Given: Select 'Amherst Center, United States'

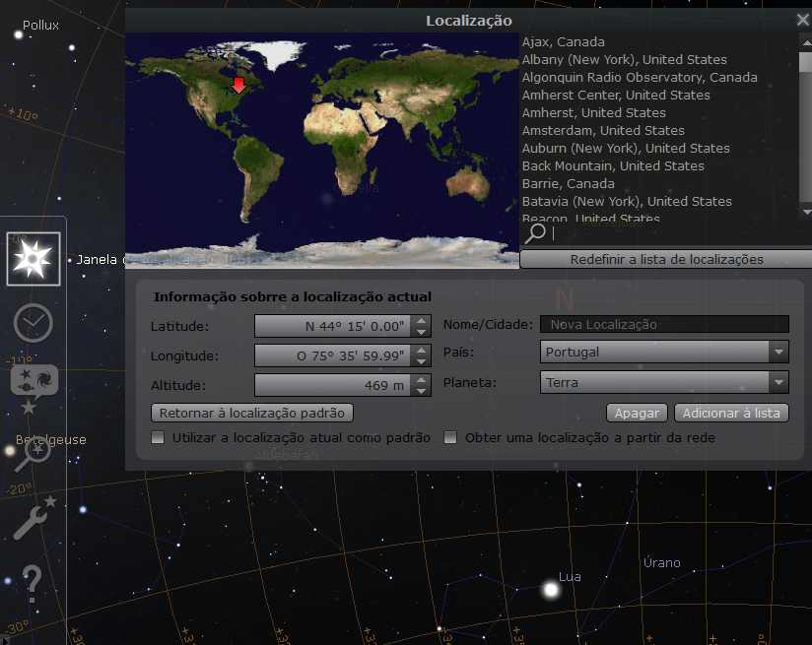Looking at the screenshot, I should pyautogui.click(x=616, y=95).
